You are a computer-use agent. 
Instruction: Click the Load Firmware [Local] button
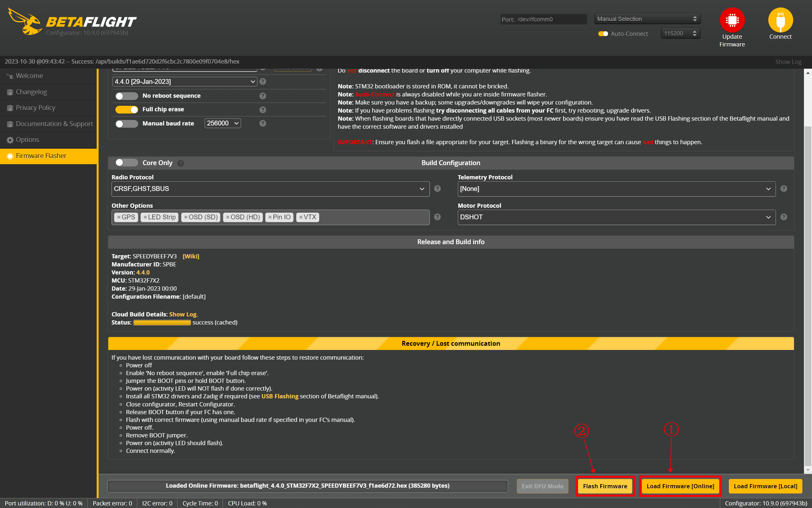coord(765,486)
